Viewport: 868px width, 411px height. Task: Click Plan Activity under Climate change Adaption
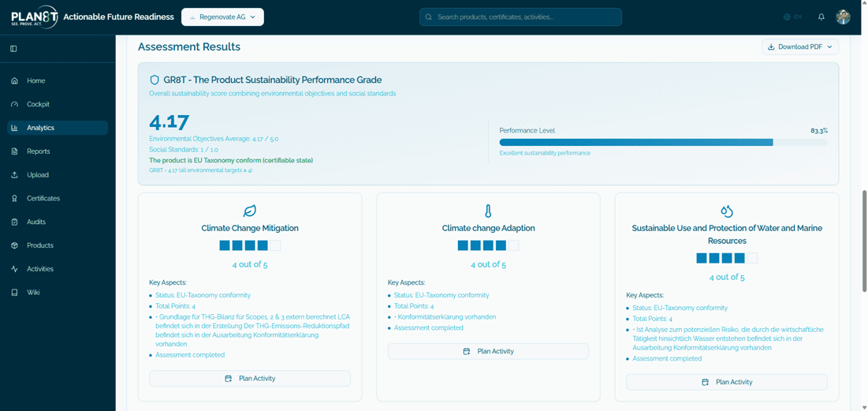pyautogui.click(x=488, y=352)
